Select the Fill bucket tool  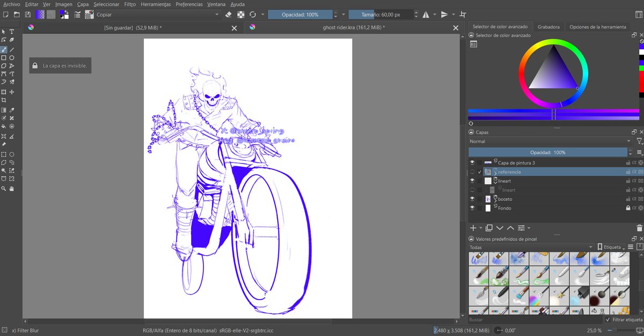(x=4, y=126)
